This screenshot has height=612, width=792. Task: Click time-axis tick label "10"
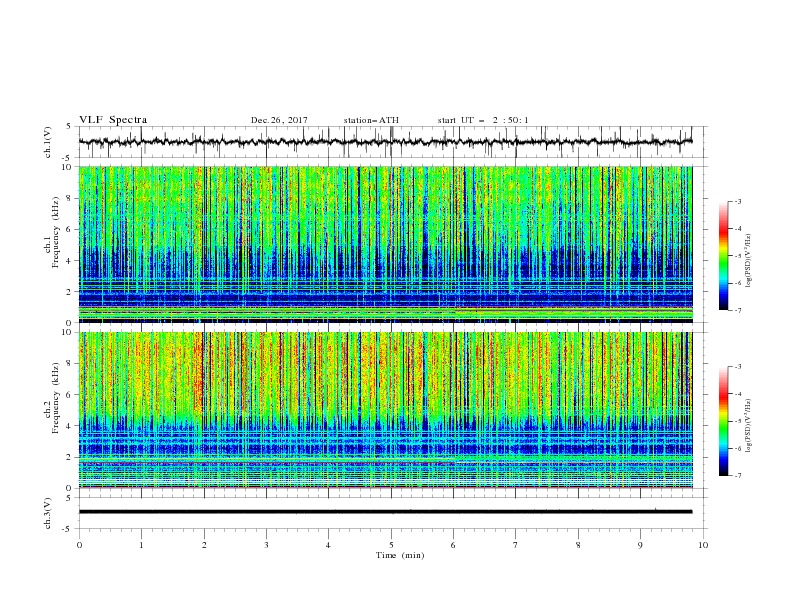pyautogui.click(x=703, y=545)
